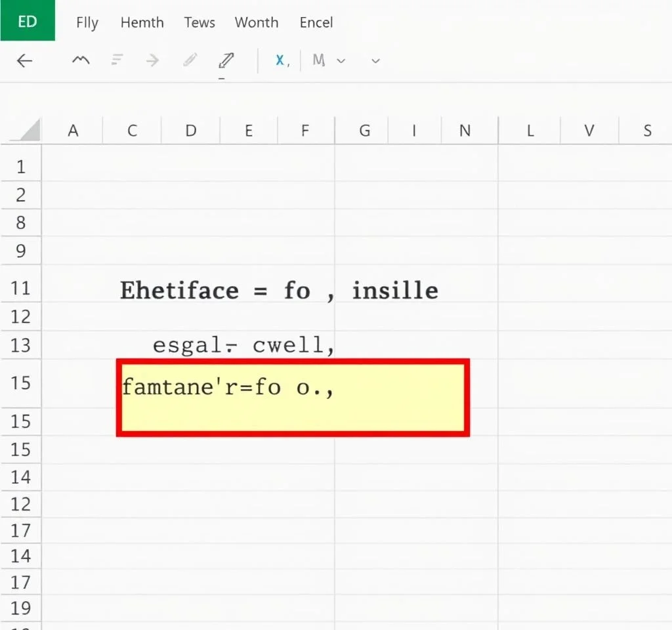
Task: Open the Encel tab
Action: pos(316,22)
